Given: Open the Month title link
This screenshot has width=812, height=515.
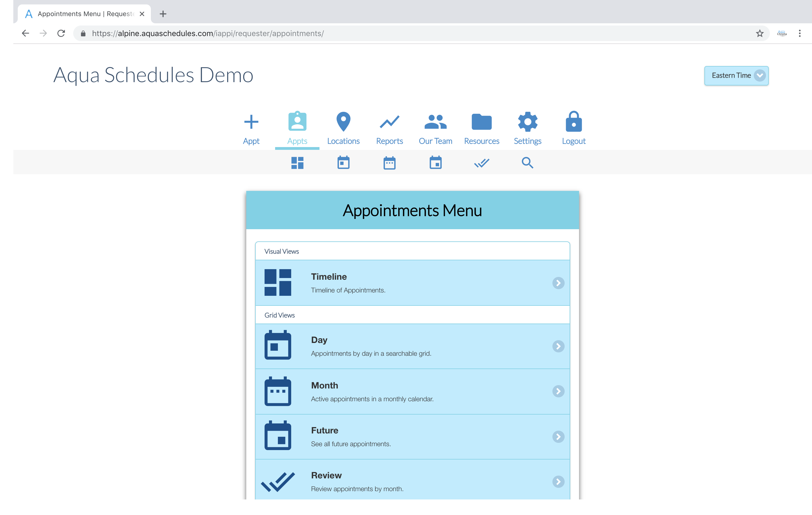Looking at the screenshot, I should coord(324,385).
